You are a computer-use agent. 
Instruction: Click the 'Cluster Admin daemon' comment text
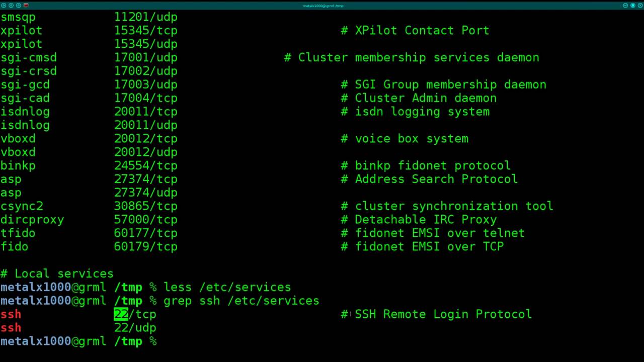[426, 98]
